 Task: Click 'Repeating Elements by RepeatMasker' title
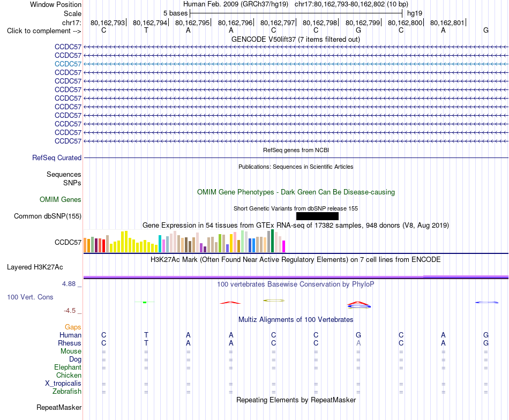[296, 400]
